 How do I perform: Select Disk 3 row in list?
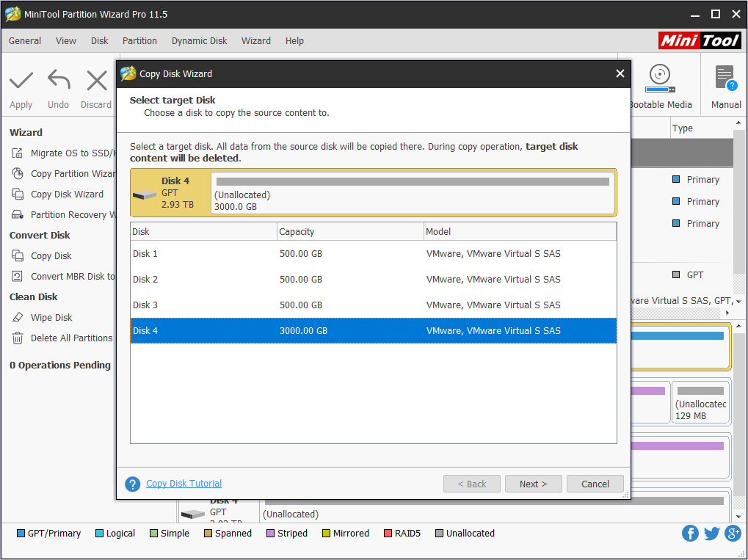374,305
